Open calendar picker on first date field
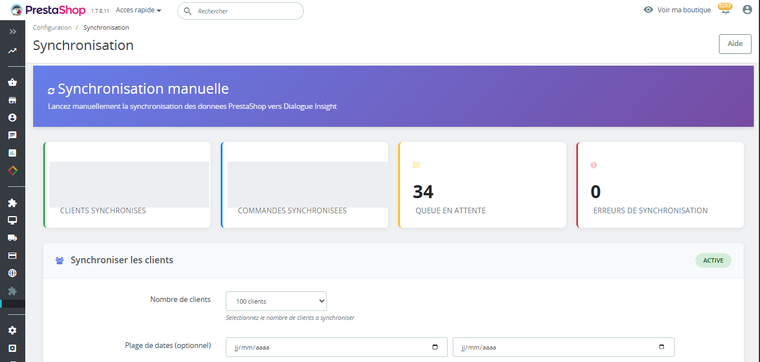This screenshot has height=362, width=760. 435,347
